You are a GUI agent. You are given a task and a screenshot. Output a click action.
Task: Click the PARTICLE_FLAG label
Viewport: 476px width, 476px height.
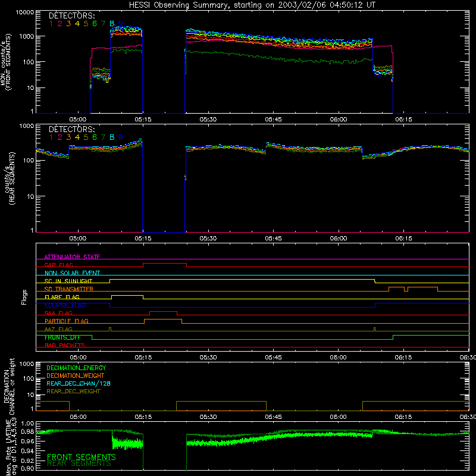click(x=67, y=321)
